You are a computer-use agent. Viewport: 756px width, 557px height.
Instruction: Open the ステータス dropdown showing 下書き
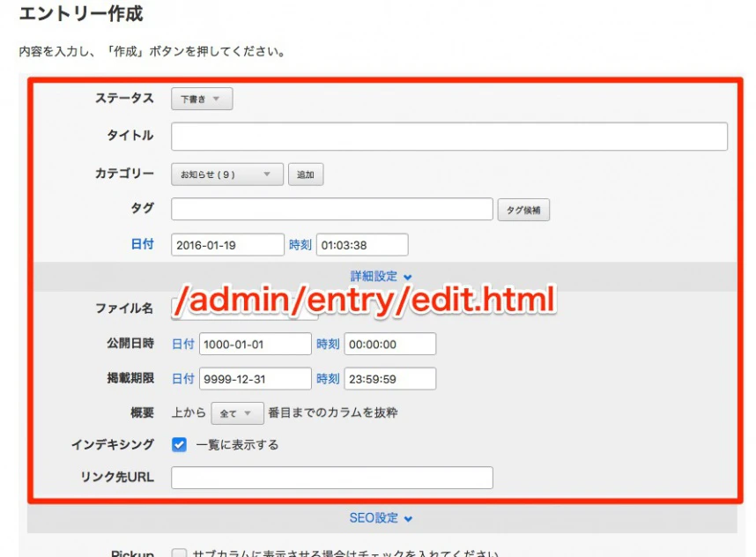202,99
